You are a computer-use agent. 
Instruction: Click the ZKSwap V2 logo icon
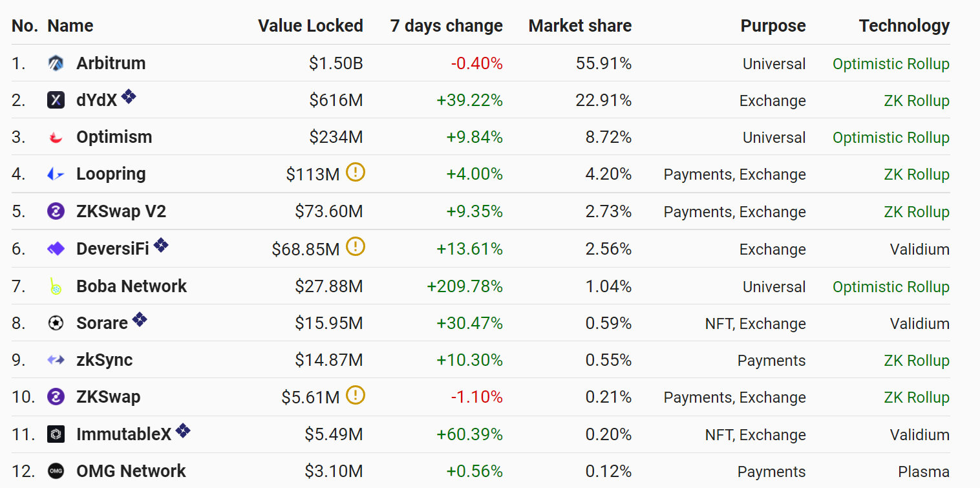click(56, 211)
